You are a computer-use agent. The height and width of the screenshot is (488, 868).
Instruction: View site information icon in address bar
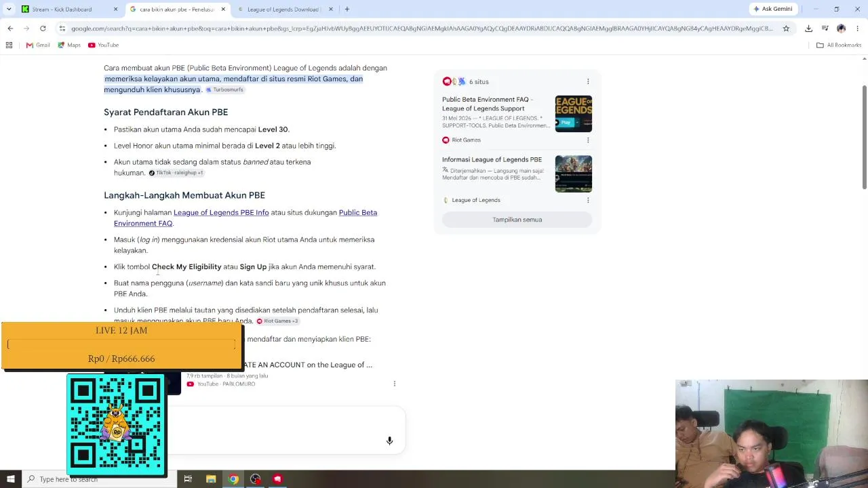click(x=62, y=28)
